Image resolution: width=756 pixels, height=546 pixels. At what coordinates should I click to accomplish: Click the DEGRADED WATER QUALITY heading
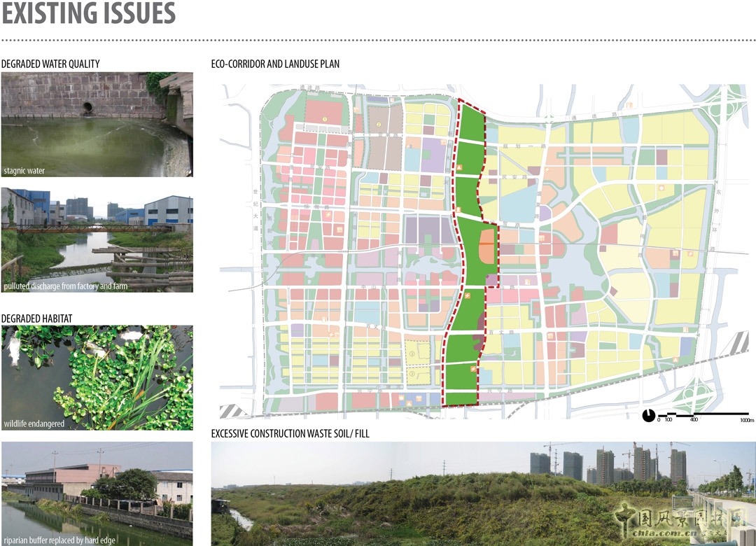pos(50,64)
